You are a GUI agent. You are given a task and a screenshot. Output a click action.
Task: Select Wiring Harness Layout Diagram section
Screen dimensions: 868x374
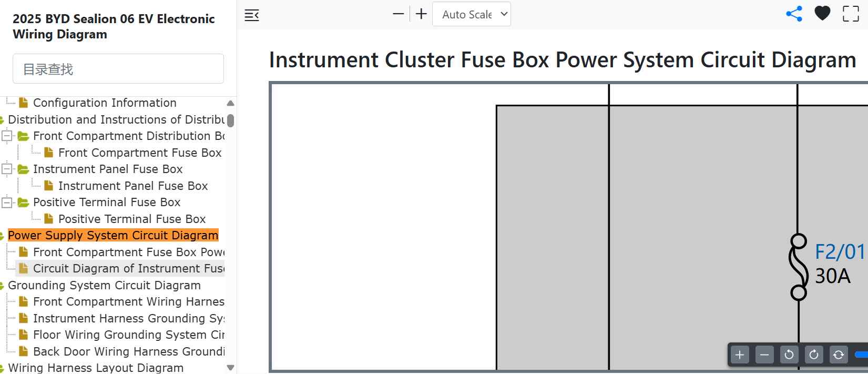tap(96, 368)
